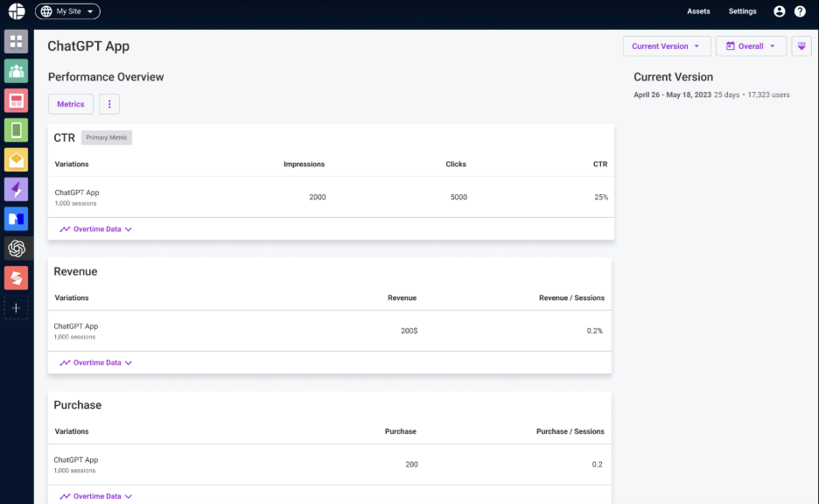Open the audiences people icon in sidebar
The width and height of the screenshot is (819, 504).
coord(17,71)
